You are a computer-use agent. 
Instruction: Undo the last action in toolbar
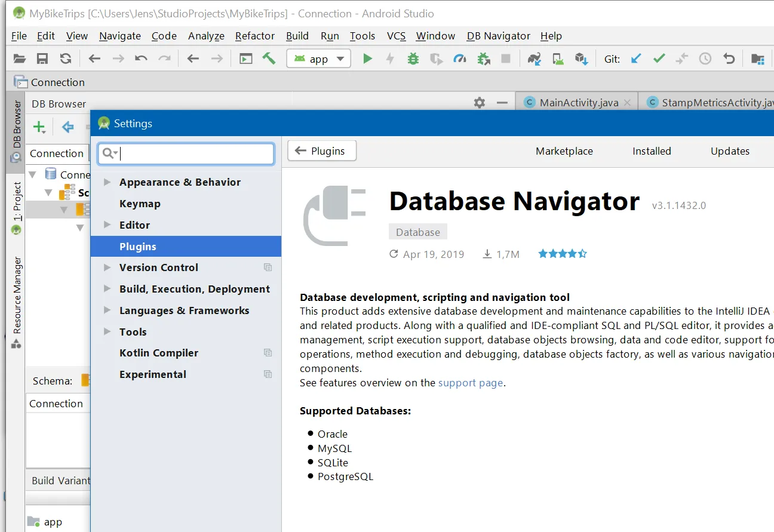(141, 59)
